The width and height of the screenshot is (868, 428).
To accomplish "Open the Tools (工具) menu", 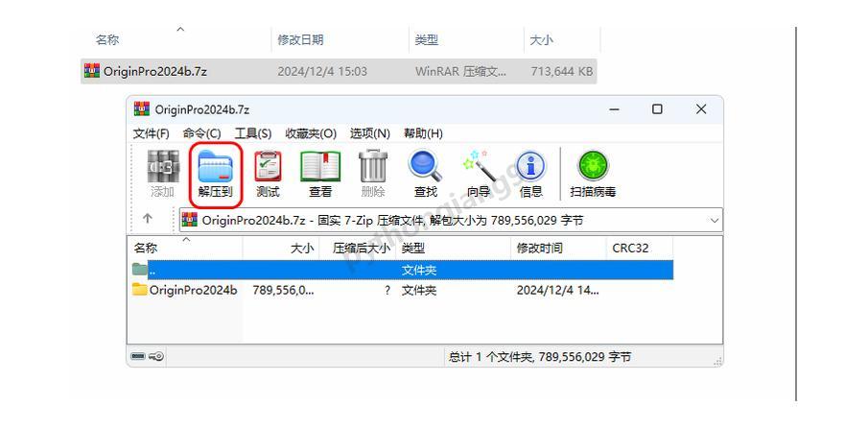I will click(253, 133).
